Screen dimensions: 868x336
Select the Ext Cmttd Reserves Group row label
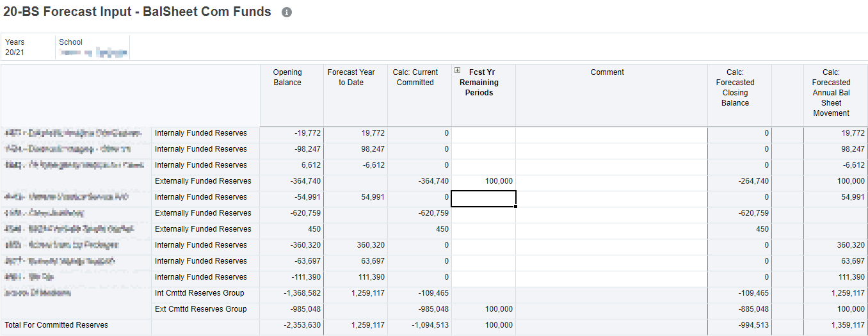(x=201, y=309)
